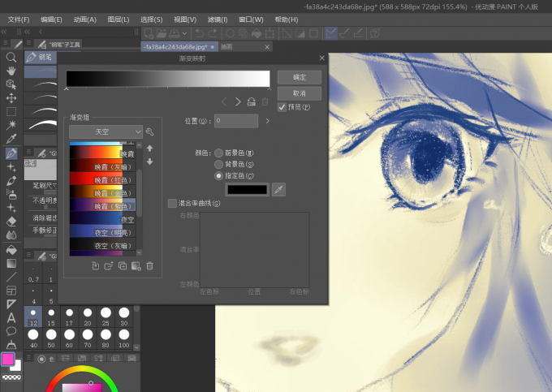Screen dimensions: 552x392
Task: Click the flip gradient icon above position field
Action: (252, 101)
